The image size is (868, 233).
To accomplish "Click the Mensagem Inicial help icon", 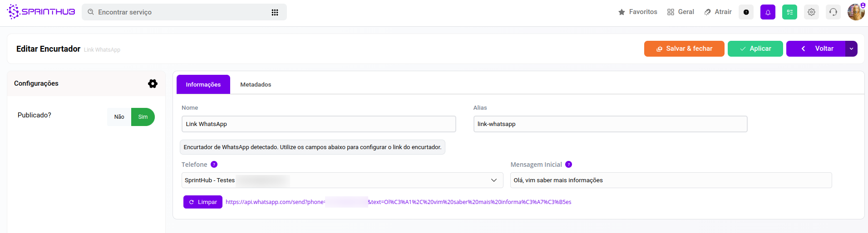I will 568,165.
